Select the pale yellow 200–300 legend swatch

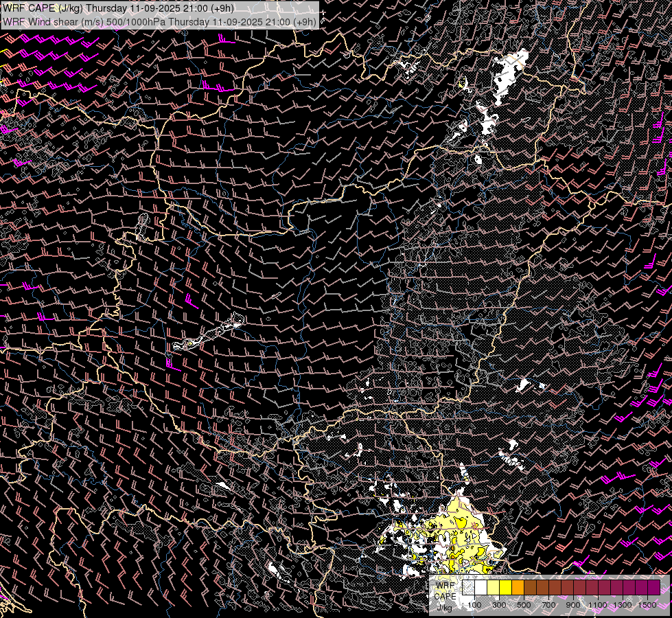[x=494, y=587]
